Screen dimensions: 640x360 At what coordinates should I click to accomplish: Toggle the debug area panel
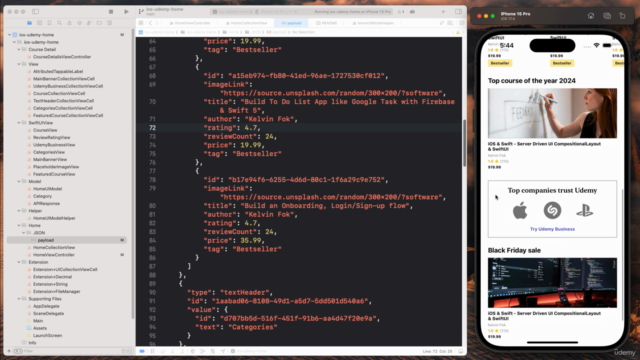pyautogui.click(x=461, y=351)
